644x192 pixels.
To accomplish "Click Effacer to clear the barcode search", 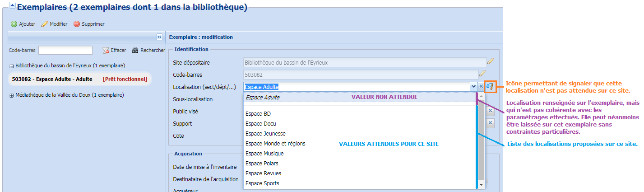I will pyautogui.click(x=114, y=50).
